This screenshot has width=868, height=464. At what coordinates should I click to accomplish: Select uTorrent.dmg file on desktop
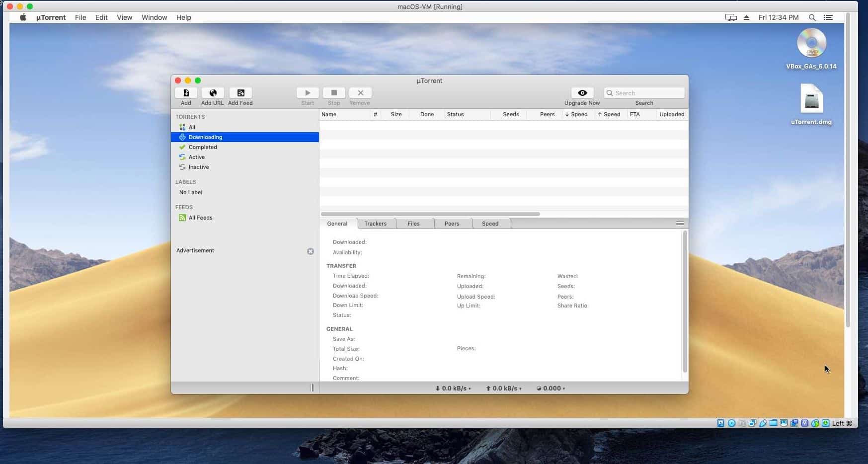[811, 104]
